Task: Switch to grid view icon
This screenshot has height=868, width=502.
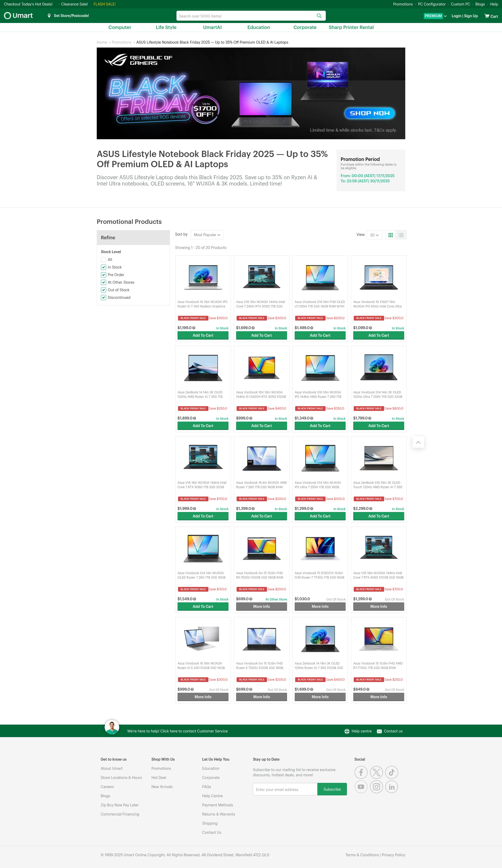Action: pyautogui.click(x=390, y=235)
